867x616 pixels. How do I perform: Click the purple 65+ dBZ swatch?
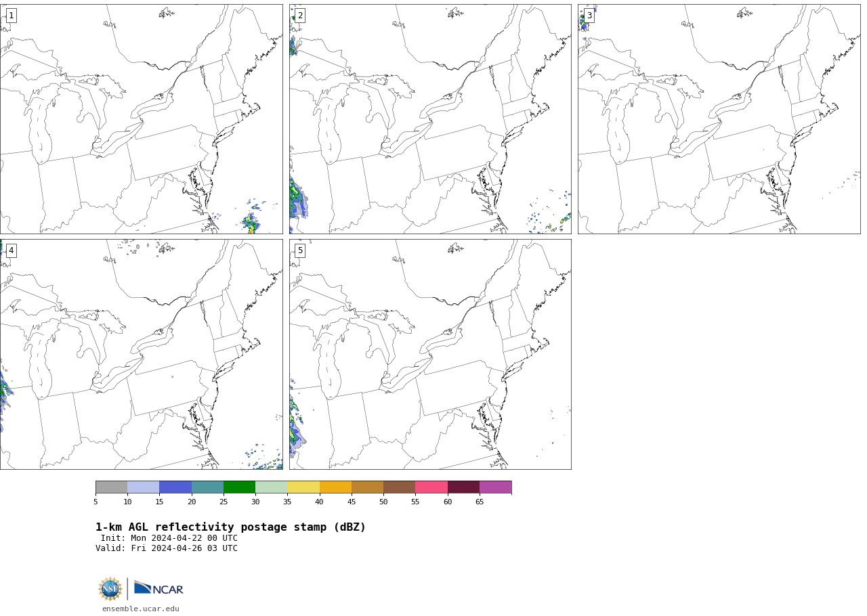(x=496, y=487)
